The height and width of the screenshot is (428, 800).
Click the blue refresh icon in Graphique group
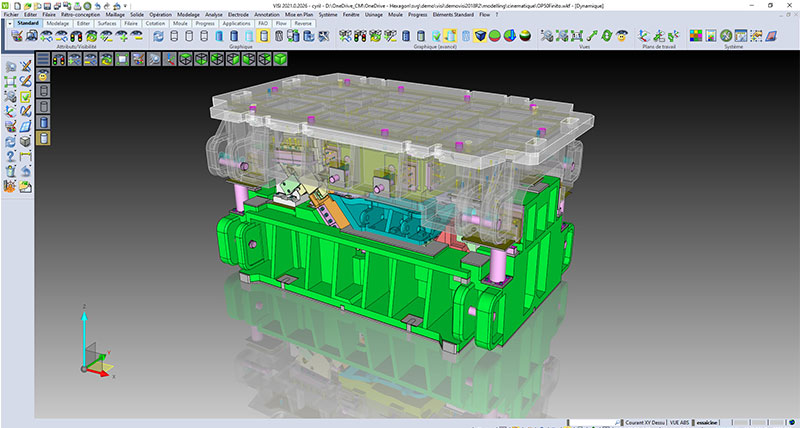coord(159,36)
